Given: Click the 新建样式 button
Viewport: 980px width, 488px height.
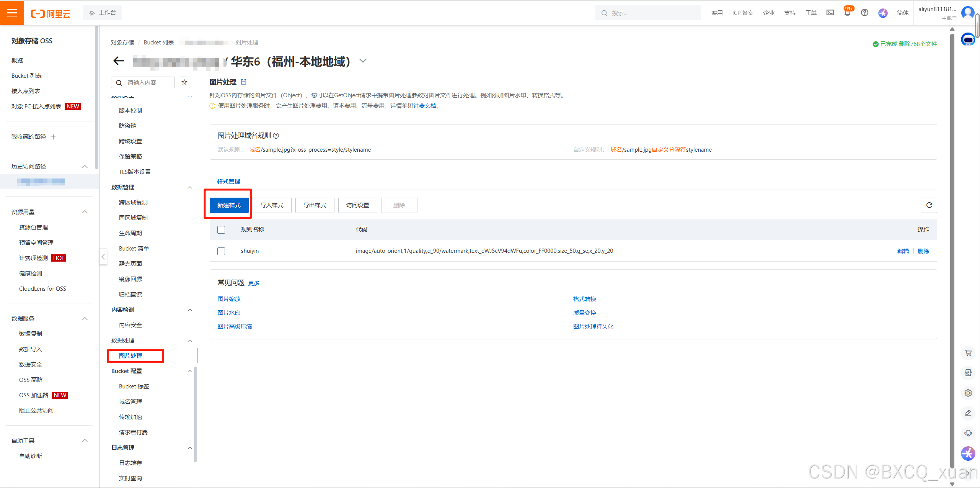Looking at the screenshot, I should coord(229,205).
